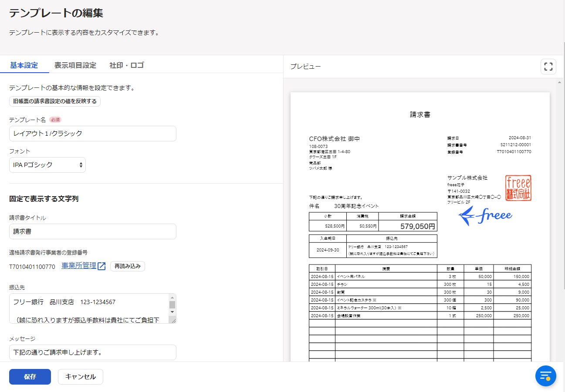Click the 再読み込み button
The height and width of the screenshot is (392, 565).
click(128, 266)
